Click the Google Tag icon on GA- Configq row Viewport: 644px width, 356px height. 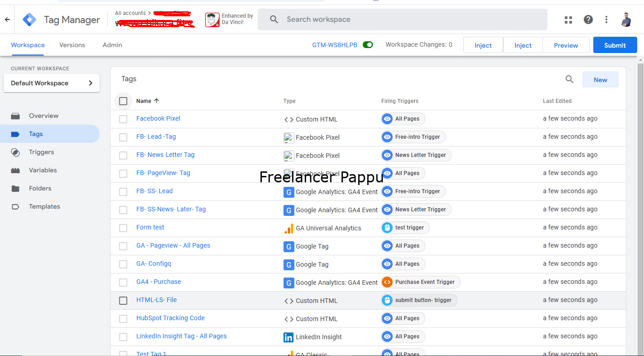[x=288, y=264]
